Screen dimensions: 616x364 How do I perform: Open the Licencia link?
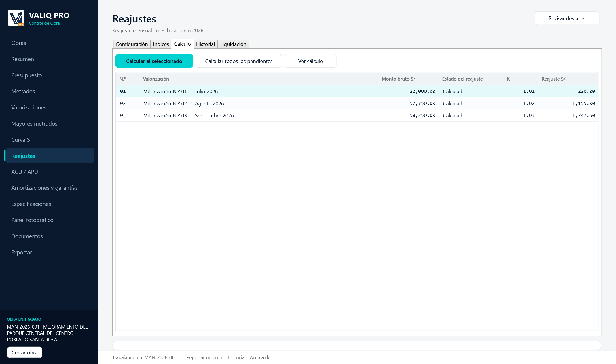coord(236,357)
